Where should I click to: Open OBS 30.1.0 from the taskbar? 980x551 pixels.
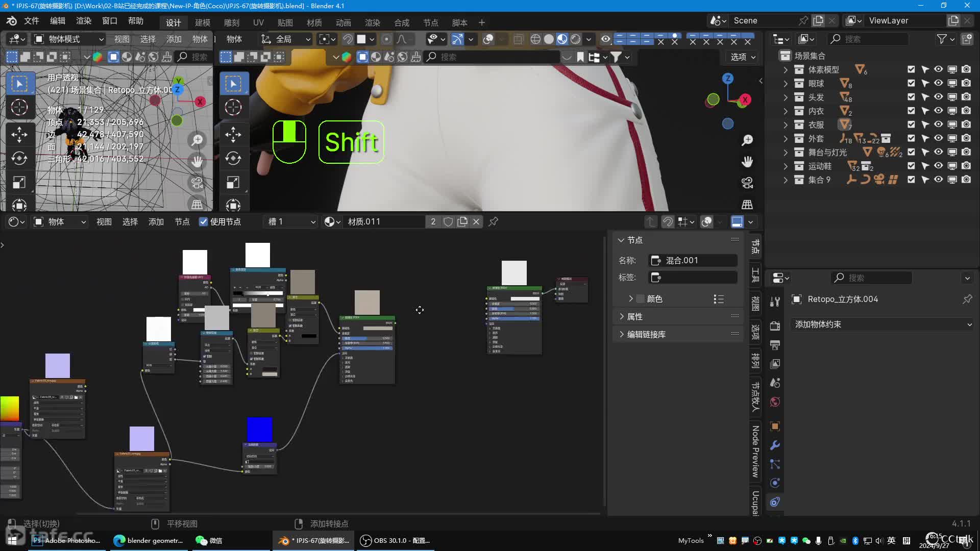click(396, 541)
